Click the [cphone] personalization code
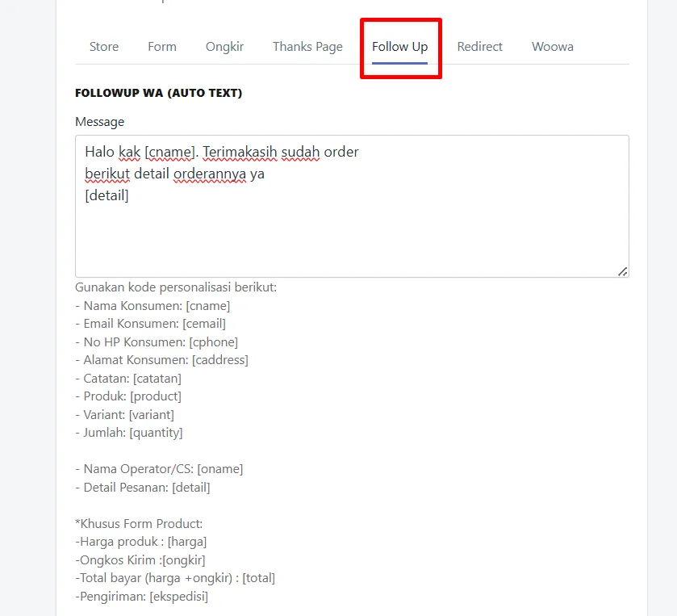The image size is (677, 616). coord(214,342)
